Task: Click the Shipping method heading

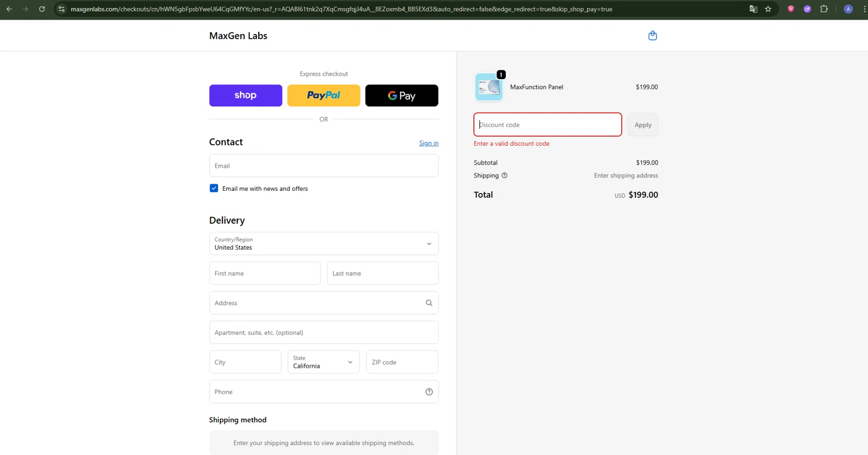Action: [x=238, y=420]
